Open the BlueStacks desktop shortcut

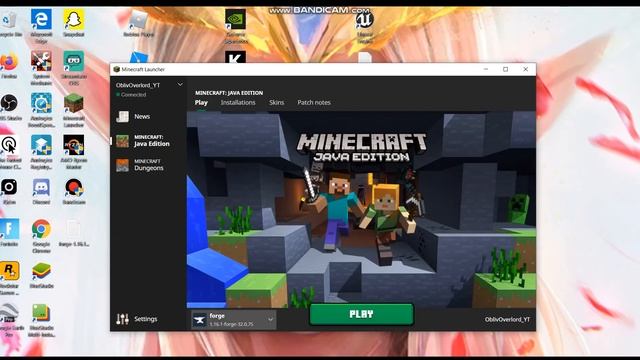41,276
